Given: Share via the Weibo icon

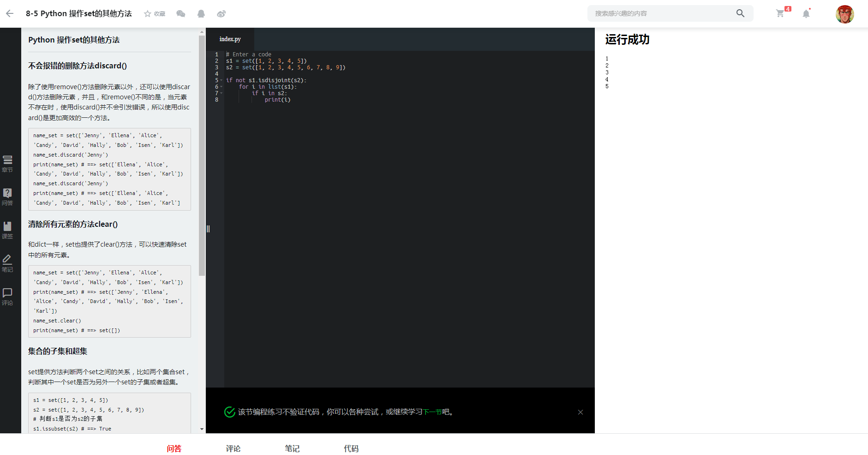Looking at the screenshot, I should tap(221, 14).
